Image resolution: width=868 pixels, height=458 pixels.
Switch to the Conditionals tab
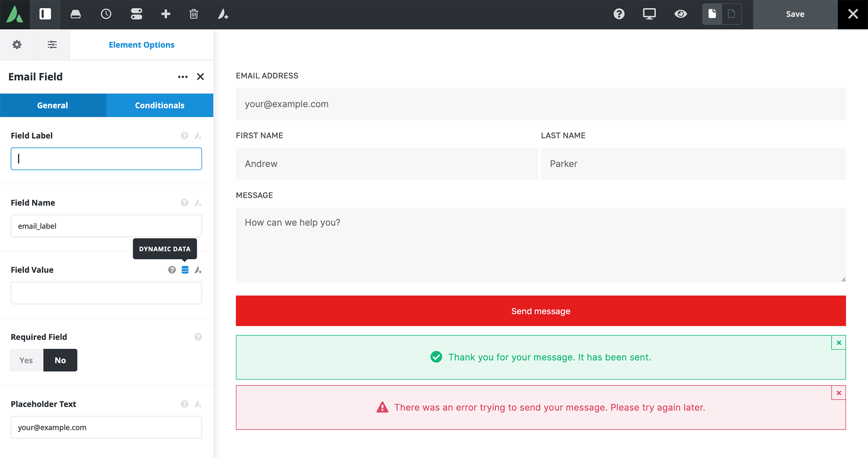160,105
